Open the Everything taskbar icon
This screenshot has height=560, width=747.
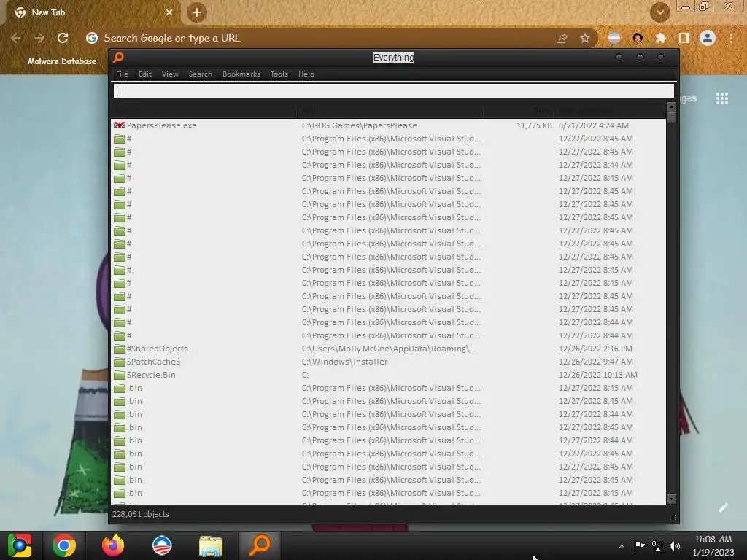pyautogui.click(x=260, y=545)
